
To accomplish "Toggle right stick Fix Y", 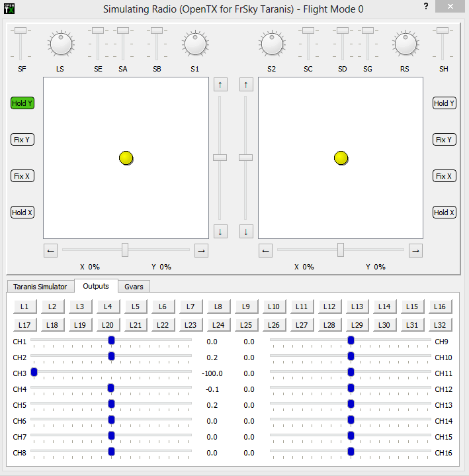I will (x=444, y=140).
